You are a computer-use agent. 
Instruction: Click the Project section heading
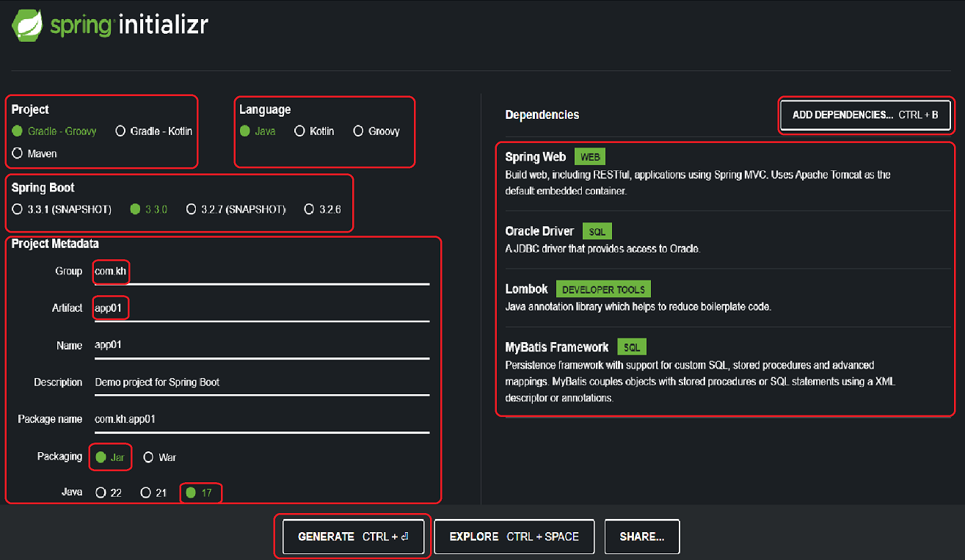[x=30, y=109]
